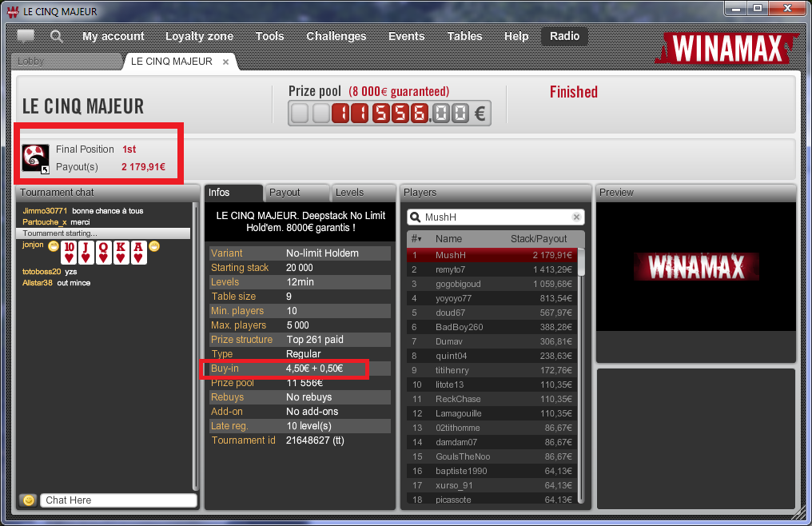Click the Late reg. value 10 level(s)

point(308,426)
